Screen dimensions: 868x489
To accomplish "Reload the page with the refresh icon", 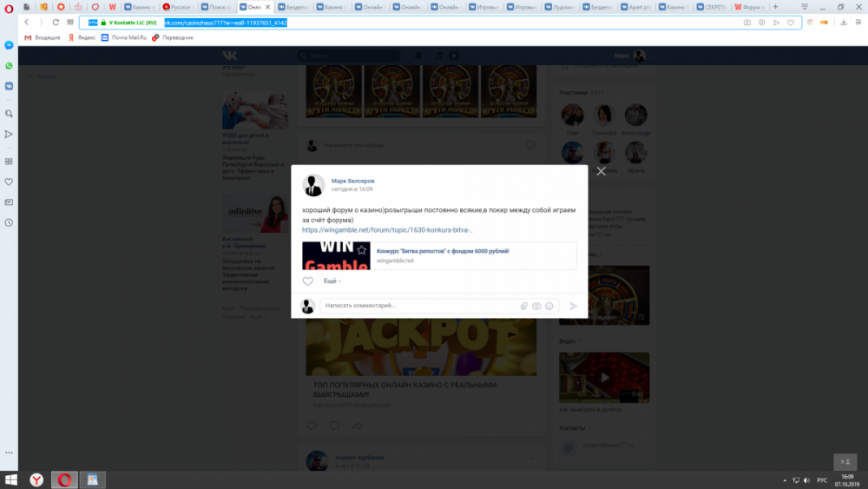I will 56,22.
